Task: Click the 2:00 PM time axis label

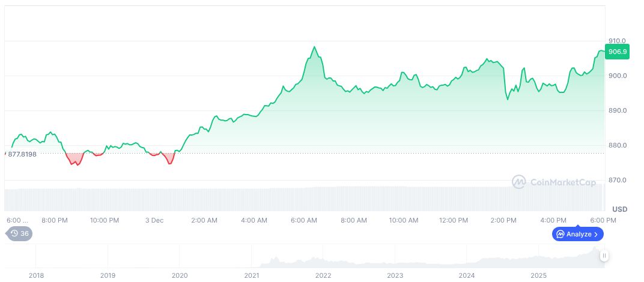Action: pyautogui.click(x=503, y=220)
